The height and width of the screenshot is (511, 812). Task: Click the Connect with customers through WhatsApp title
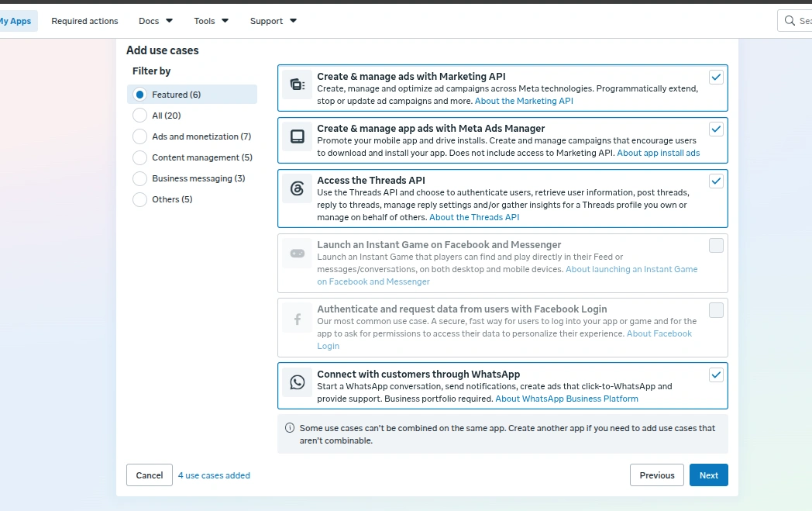tap(418, 374)
